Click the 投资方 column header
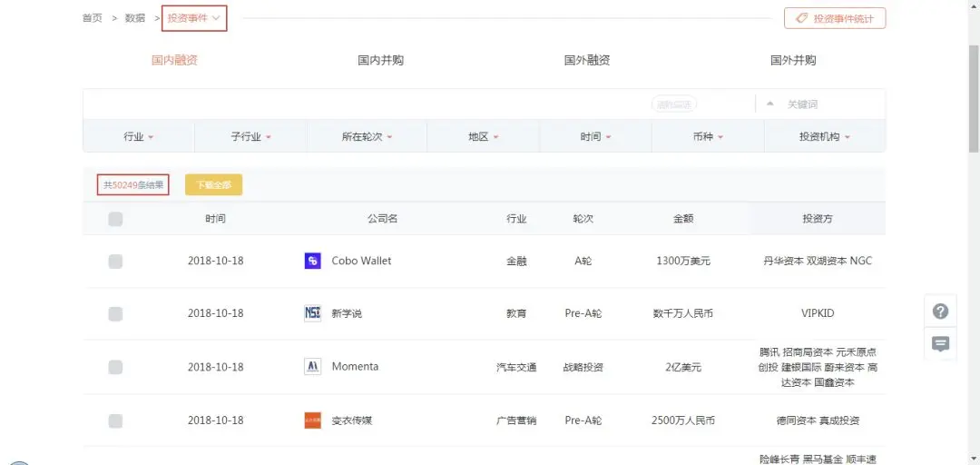980x465 pixels. (x=818, y=219)
